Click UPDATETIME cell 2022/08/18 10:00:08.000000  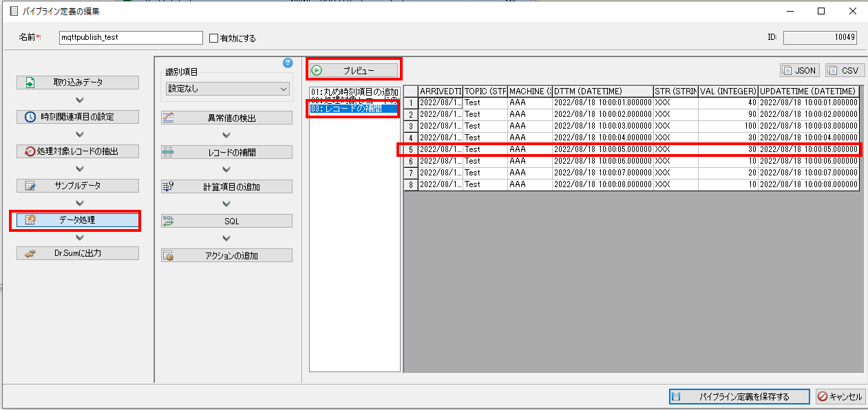point(809,184)
